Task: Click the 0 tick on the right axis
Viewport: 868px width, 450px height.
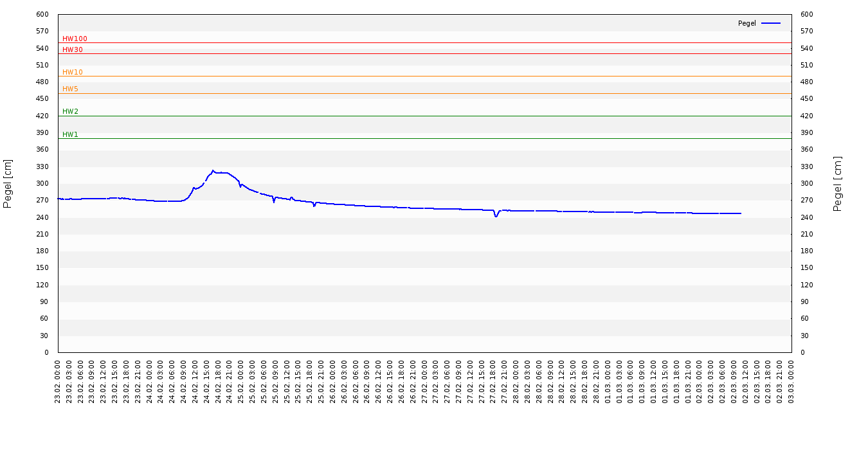Action: (802, 353)
